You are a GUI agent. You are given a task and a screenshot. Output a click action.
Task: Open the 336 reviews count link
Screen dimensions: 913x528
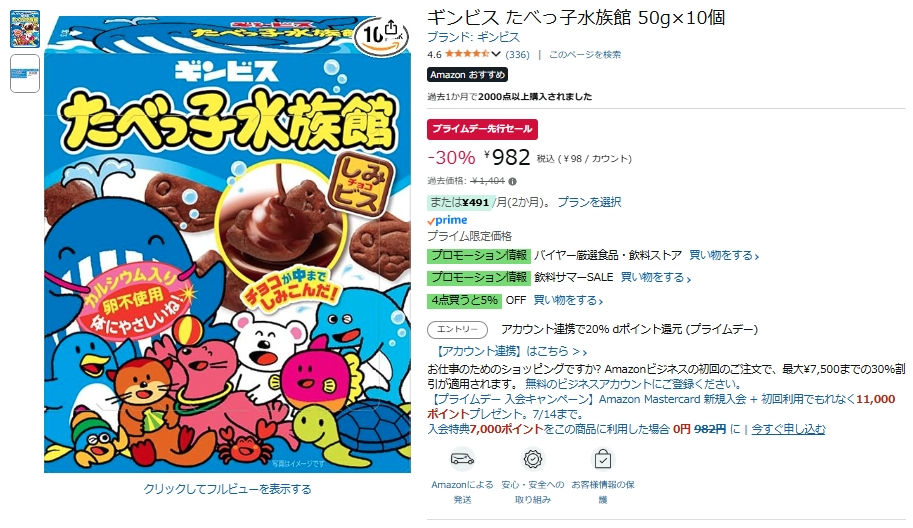(x=518, y=55)
